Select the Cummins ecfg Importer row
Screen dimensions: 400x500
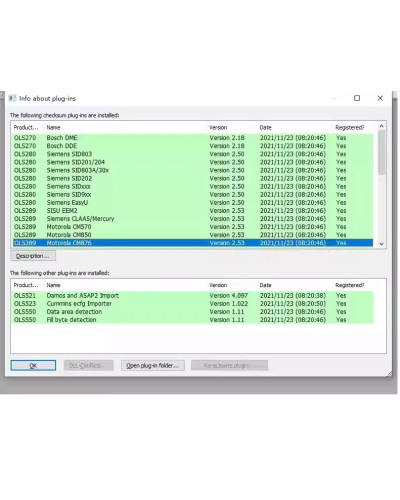pyautogui.click(x=193, y=303)
